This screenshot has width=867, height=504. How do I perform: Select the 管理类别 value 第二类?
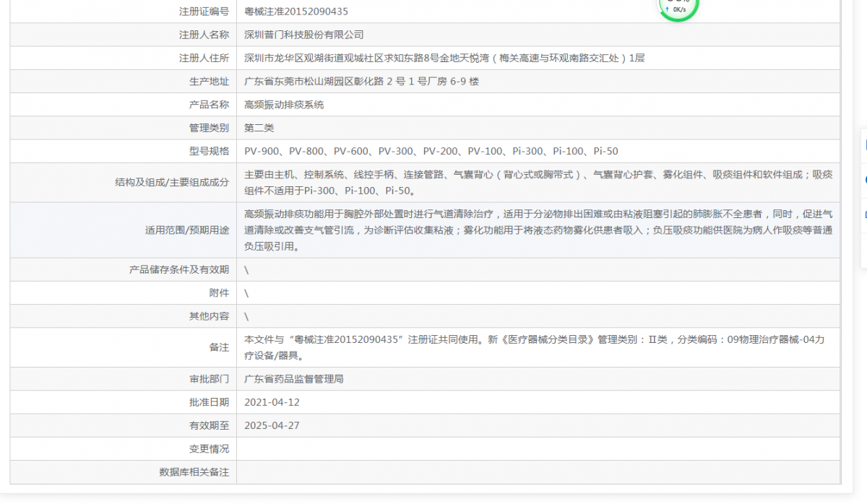point(259,128)
